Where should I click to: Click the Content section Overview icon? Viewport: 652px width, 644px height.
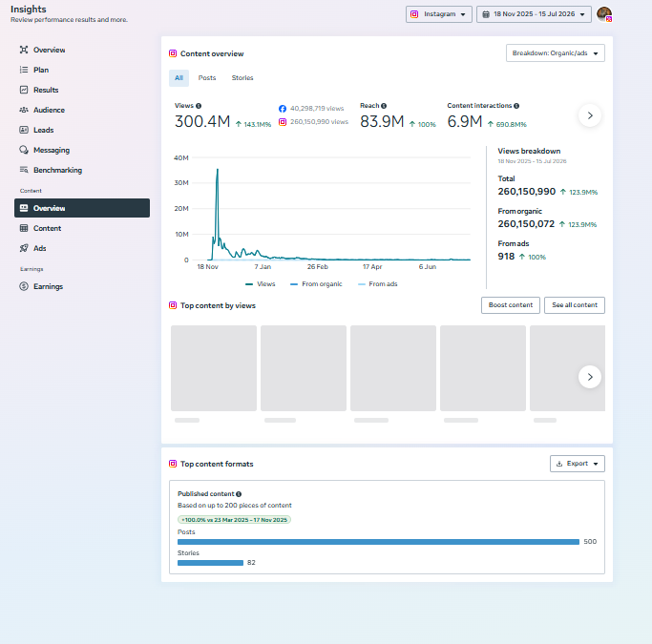click(x=24, y=208)
